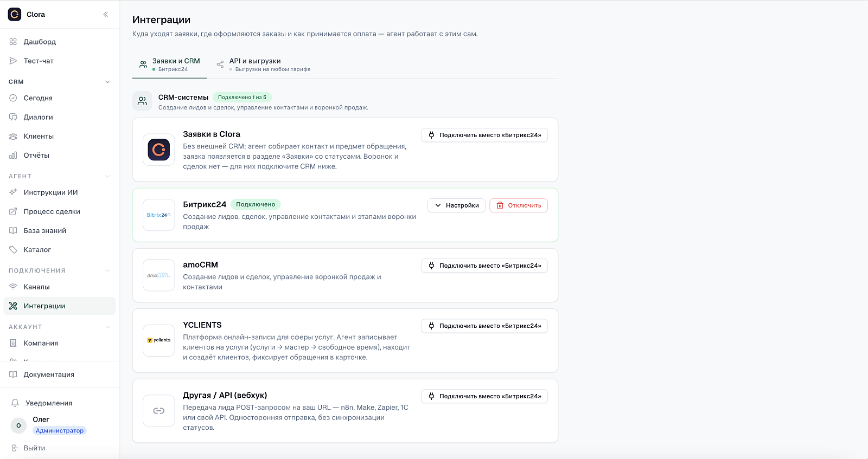Image resolution: width=868 pixels, height=459 pixels.
Task: Click the Отчёты bar chart icon
Action: pos(13,155)
